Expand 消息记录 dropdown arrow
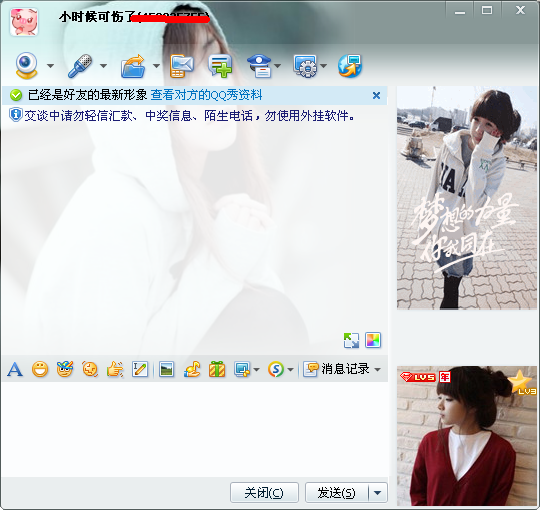540x510 pixels. [378, 370]
